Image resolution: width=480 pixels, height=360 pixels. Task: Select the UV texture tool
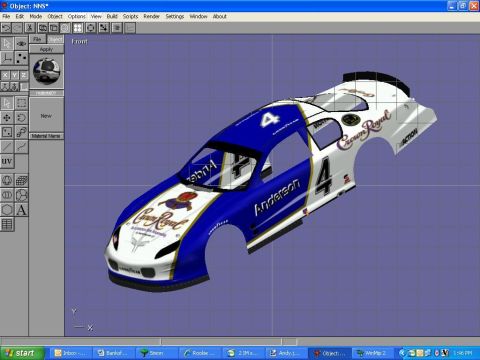point(7,162)
